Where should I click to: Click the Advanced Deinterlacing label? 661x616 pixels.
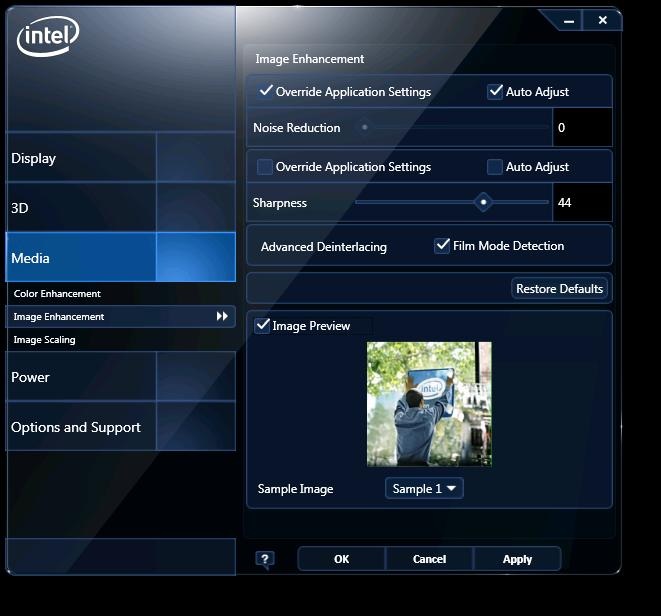click(324, 247)
